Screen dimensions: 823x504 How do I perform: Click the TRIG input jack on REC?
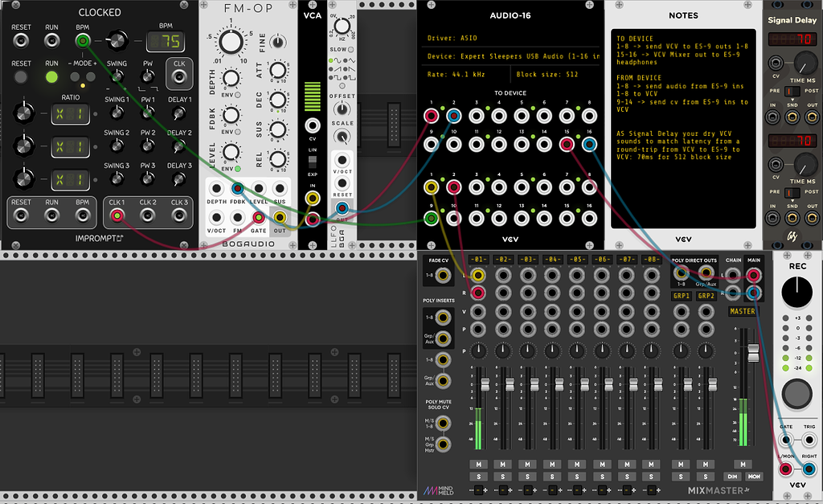809,440
